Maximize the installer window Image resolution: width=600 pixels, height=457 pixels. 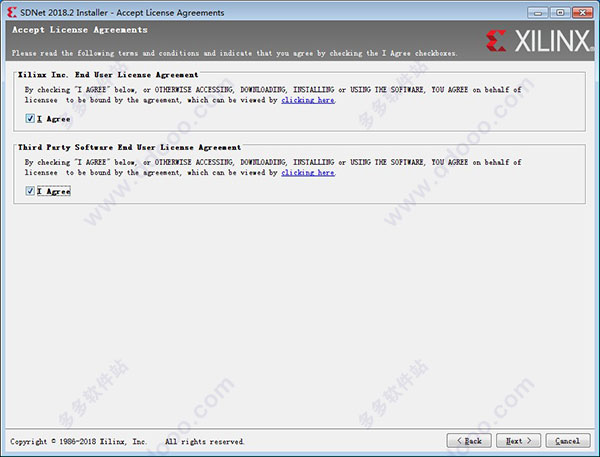pos(560,13)
